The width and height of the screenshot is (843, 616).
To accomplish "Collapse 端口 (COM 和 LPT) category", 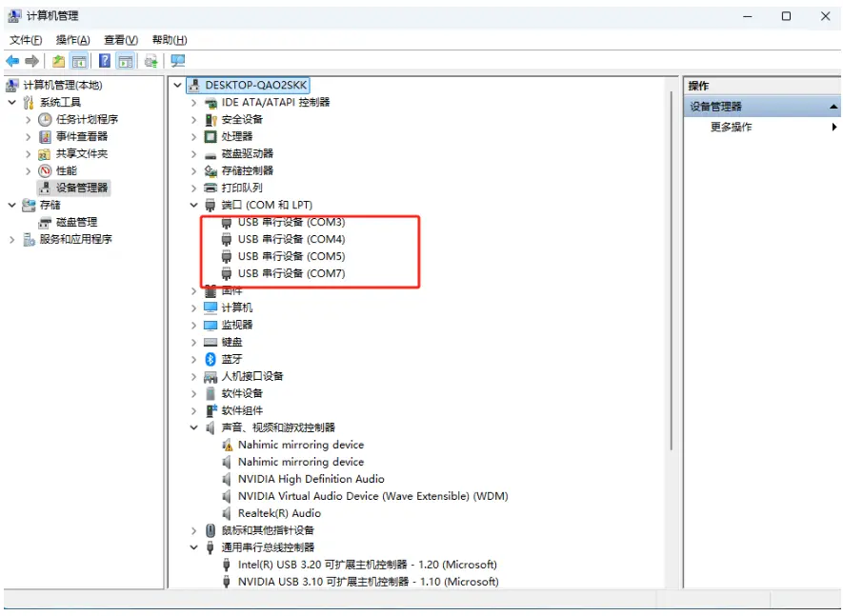I will click(x=193, y=205).
